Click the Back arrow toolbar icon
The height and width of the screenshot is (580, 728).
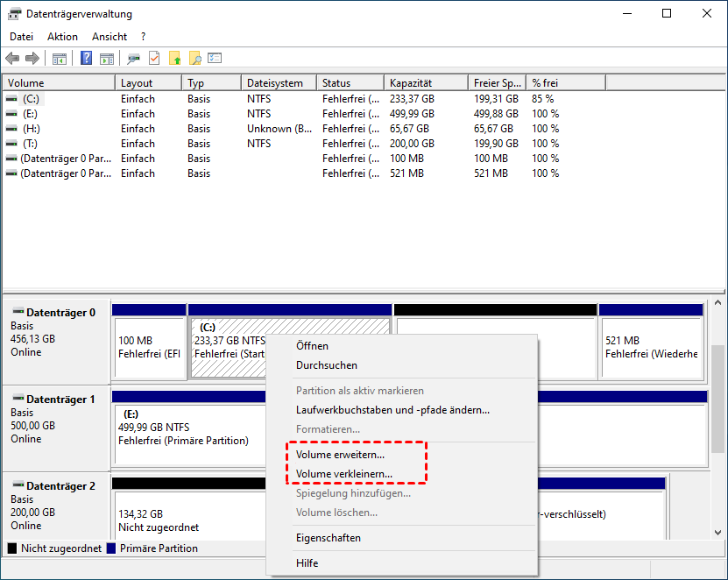coord(12,59)
